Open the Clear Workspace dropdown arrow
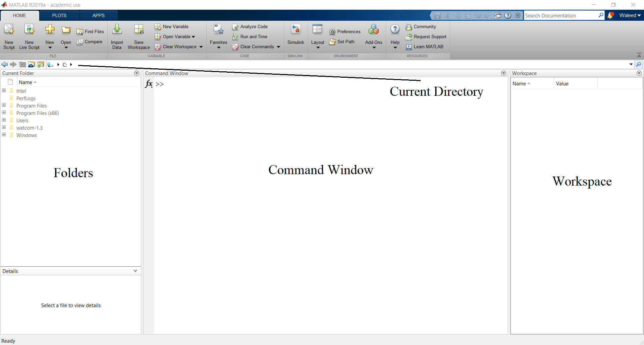This screenshot has width=644, height=345. tap(201, 47)
